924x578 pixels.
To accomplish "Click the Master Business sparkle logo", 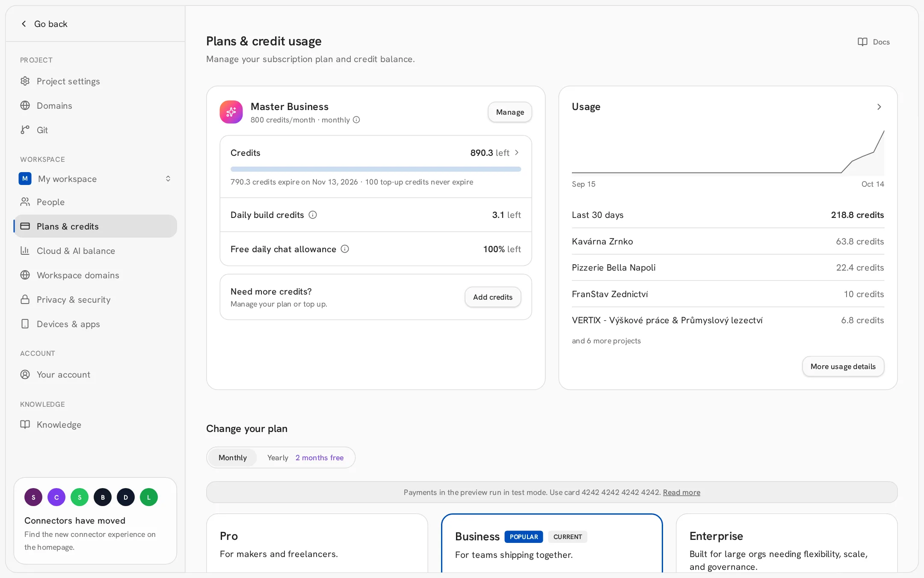I will (231, 112).
